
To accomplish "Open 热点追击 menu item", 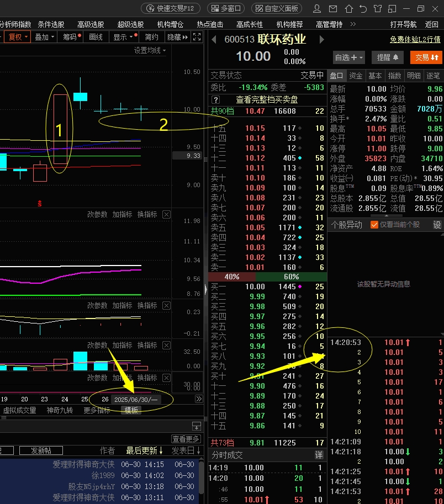I will (210, 24).
